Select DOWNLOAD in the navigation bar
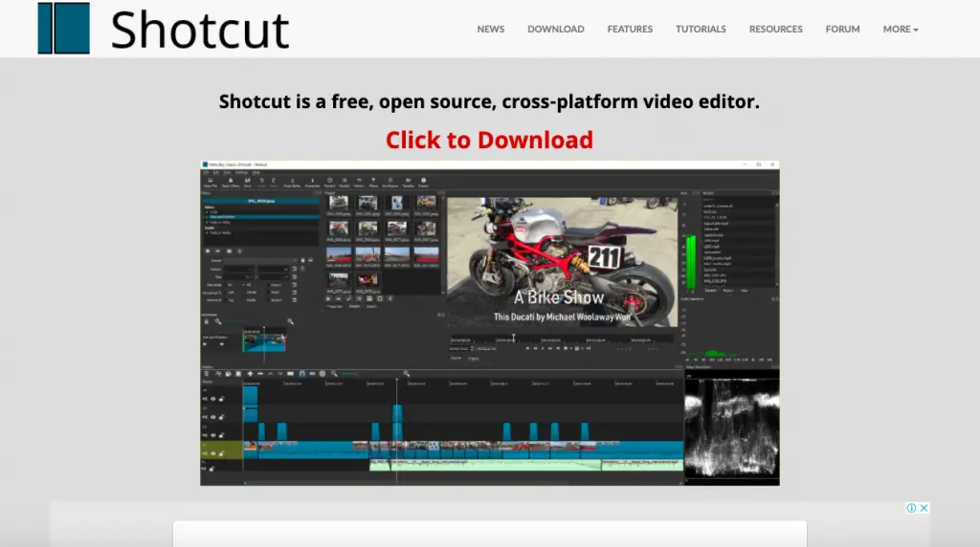The width and height of the screenshot is (980, 547). click(x=555, y=29)
